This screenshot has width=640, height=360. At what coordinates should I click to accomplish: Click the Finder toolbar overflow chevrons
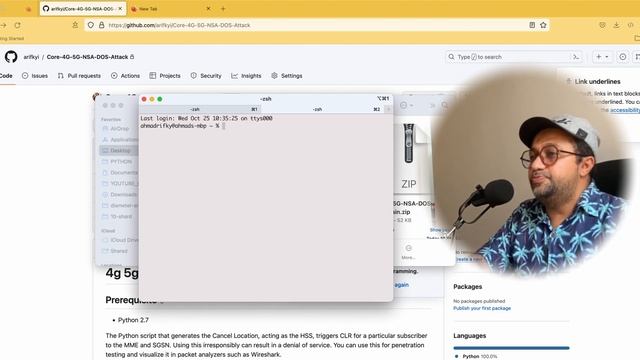pos(433,105)
